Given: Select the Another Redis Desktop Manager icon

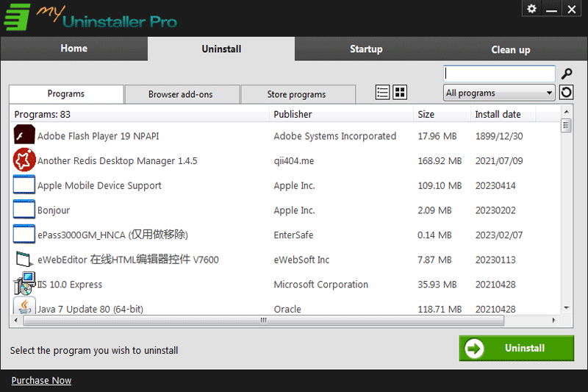Looking at the screenshot, I should tap(24, 160).
